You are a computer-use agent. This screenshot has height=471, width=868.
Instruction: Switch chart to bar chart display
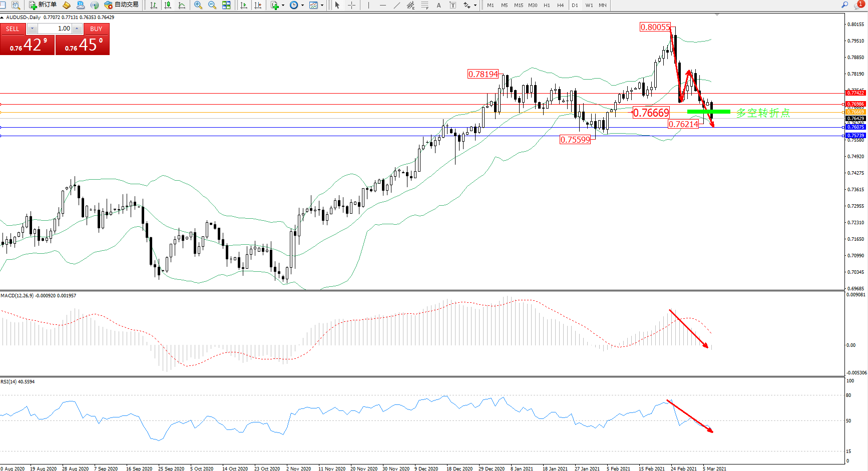(154, 5)
